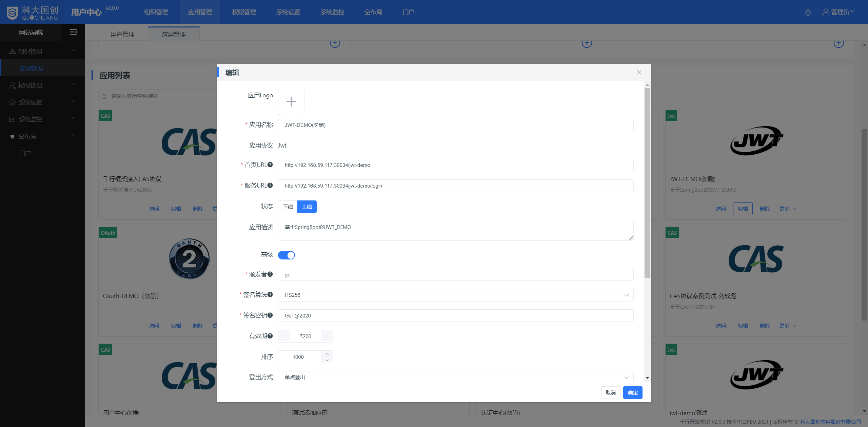Screen dimensions: 868x427
Task: Open 权限管理 in top navigation
Action: [x=244, y=12]
